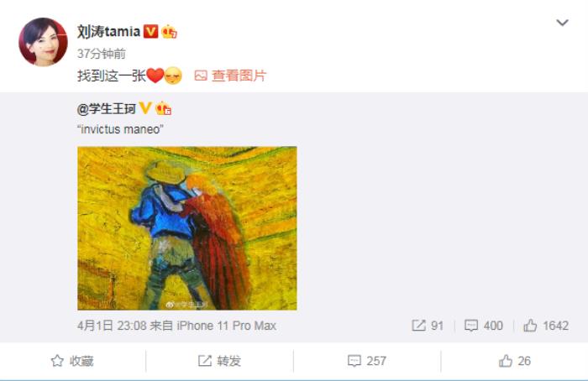Click the crown badge beside 学生王珂
Screen dimensions: 588x381
[x=163, y=108]
